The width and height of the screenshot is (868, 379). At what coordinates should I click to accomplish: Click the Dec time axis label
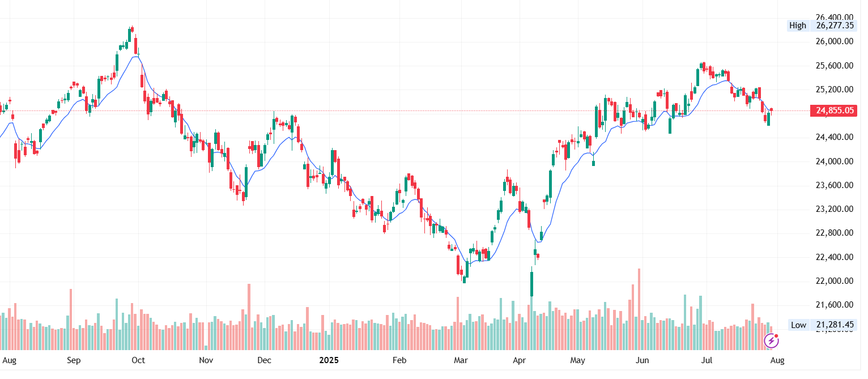point(266,360)
